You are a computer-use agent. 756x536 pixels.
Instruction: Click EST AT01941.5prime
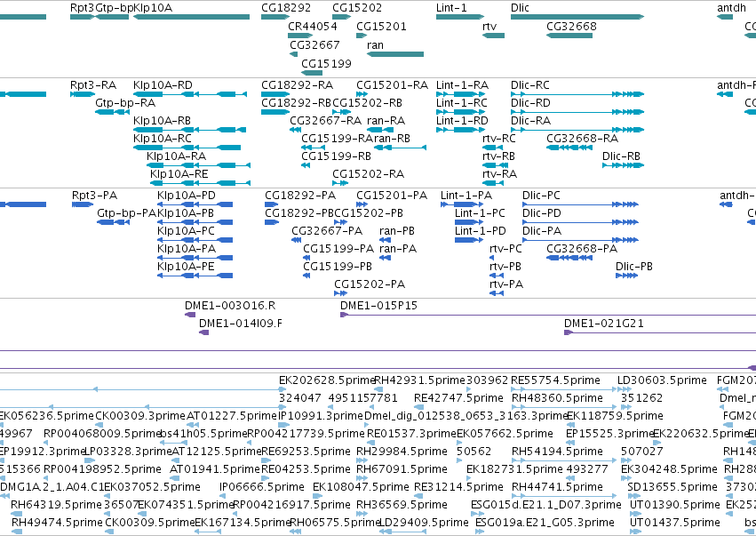(x=176, y=478)
